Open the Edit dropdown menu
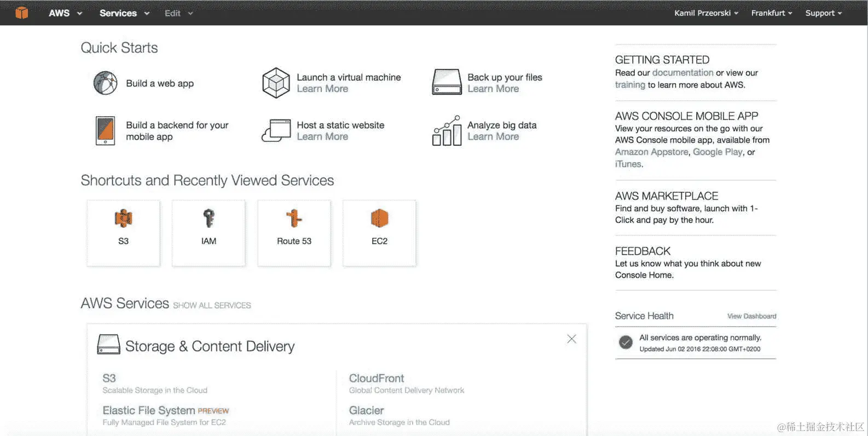Screen dimensions: 868x436 click(x=179, y=13)
